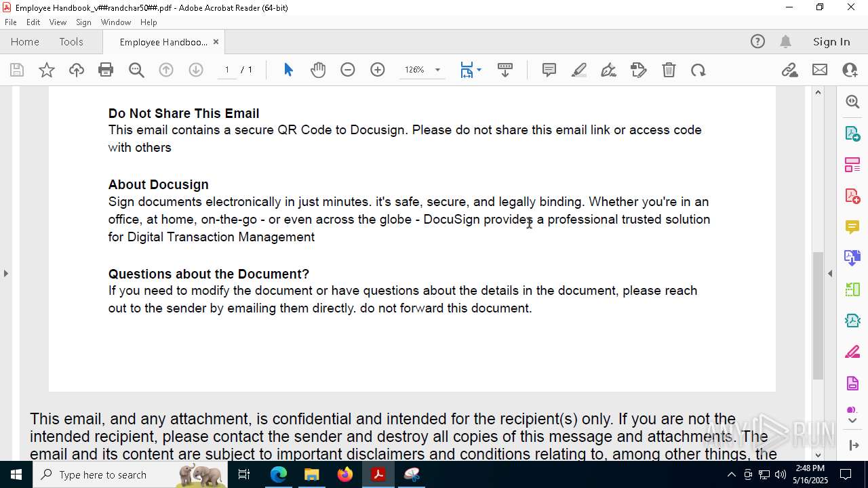Add a sticky note comment

click(549, 70)
